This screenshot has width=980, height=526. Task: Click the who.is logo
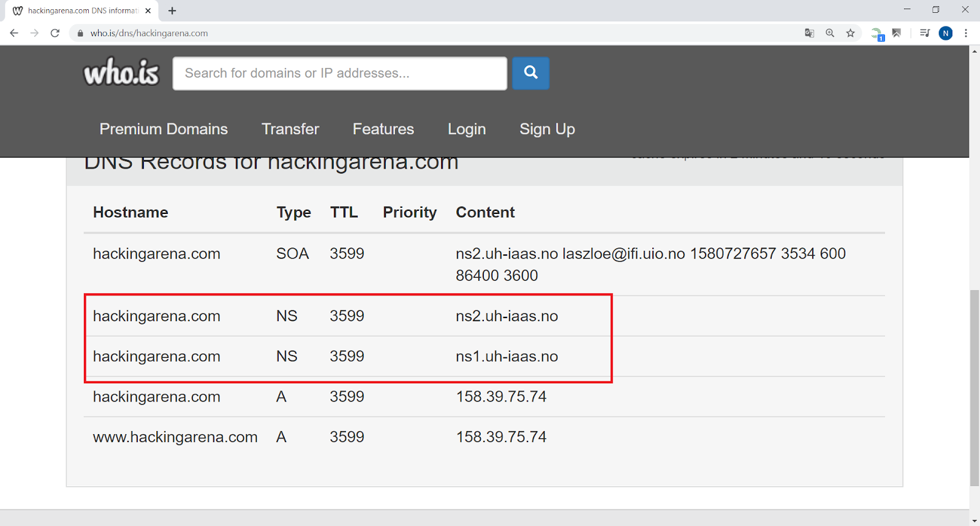121,72
